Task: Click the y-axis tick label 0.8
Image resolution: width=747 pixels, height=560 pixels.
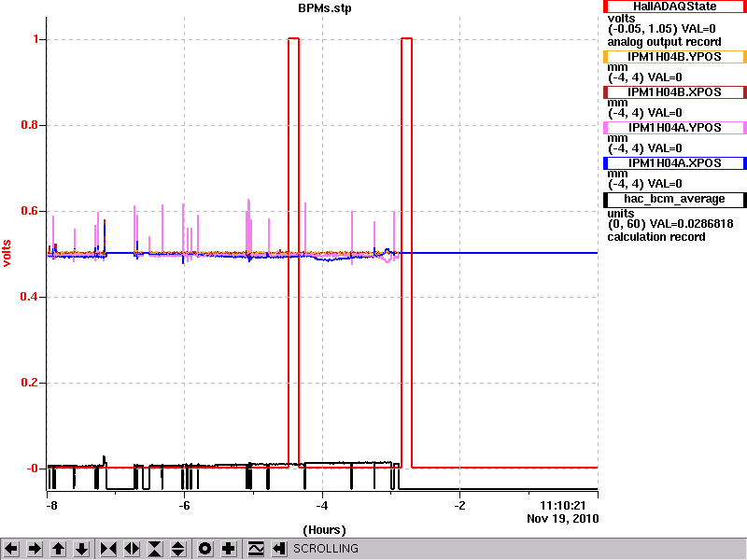Action: click(30, 125)
